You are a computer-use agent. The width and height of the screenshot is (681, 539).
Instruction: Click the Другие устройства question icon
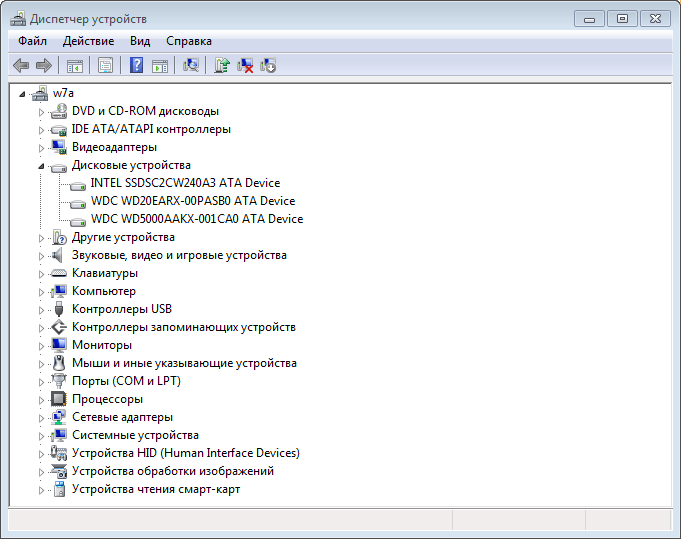tap(59, 237)
